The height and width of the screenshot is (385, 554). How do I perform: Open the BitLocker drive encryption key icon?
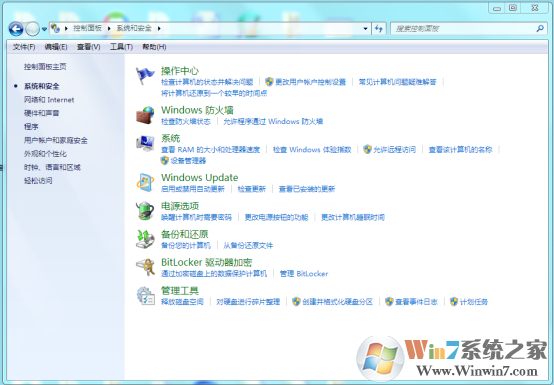145,267
